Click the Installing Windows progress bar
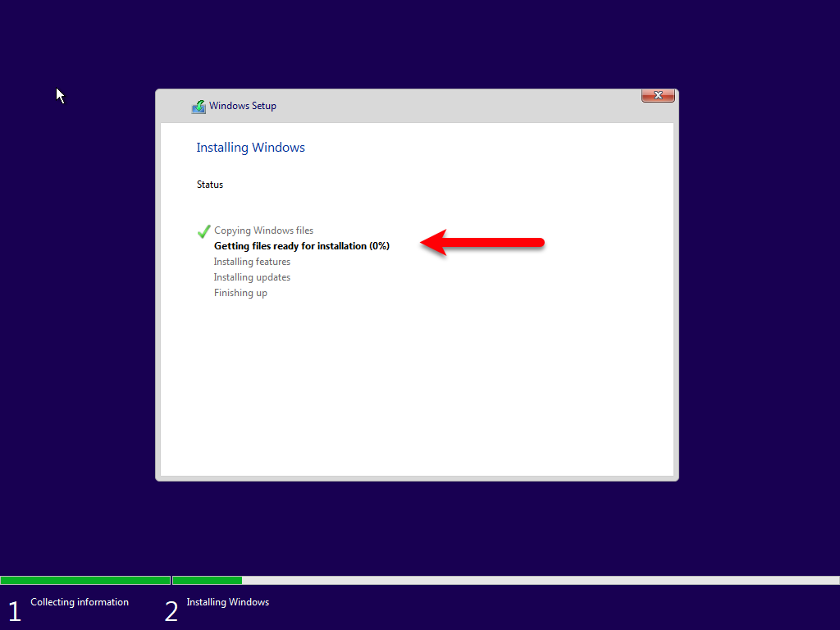The width and height of the screenshot is (840, 630). point(505,580)
